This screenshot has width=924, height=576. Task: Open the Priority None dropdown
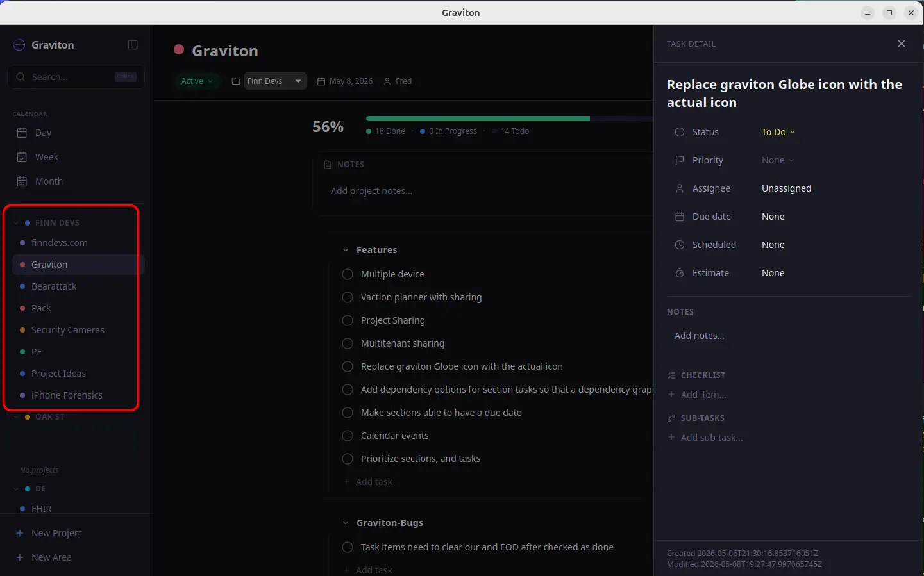(778, 160)
